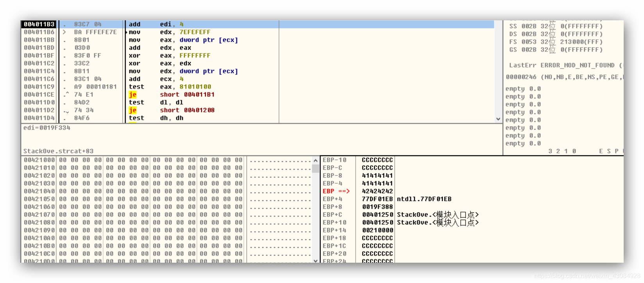
Task: Click the dump pane scroll-up arrow
Action: click(x=316, y=160)
